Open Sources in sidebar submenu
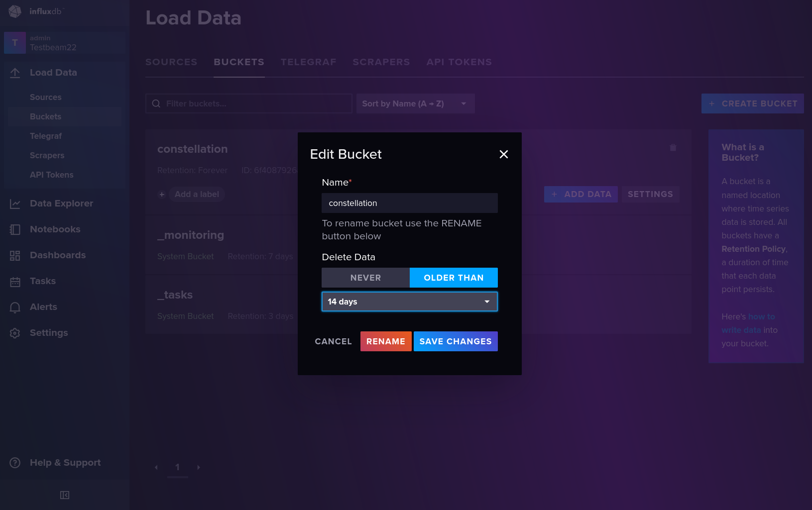Image resolution: width=812 pixels, height=510 pixels. [x=46, y=98]
